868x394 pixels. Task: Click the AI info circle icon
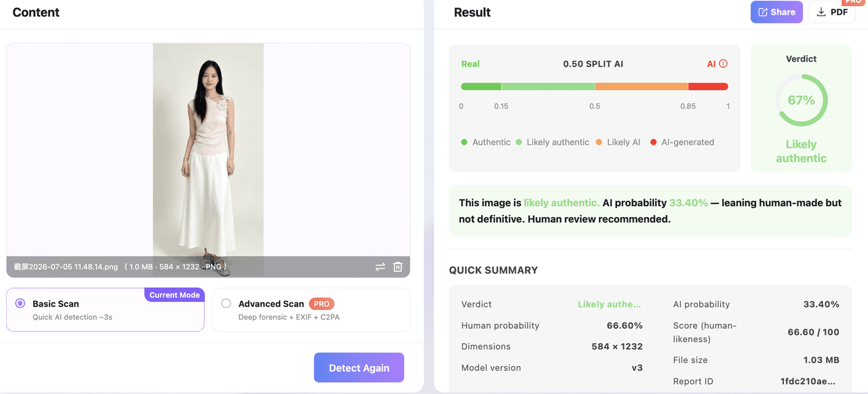coord(723,64)
